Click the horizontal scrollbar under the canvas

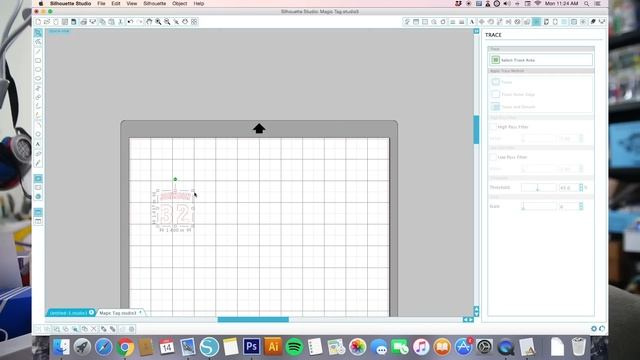point(253,320)
